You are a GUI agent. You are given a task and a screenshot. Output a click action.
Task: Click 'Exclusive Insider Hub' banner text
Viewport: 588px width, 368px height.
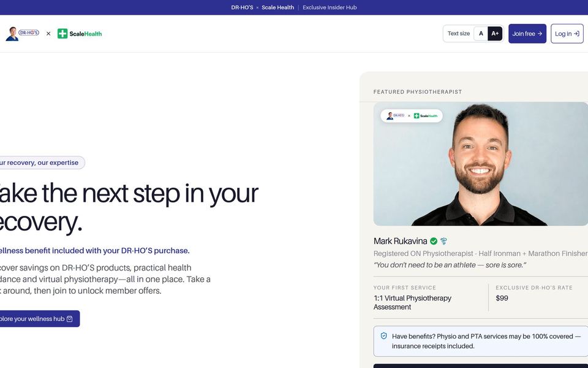pyautogui.click(x=330, y=7)
